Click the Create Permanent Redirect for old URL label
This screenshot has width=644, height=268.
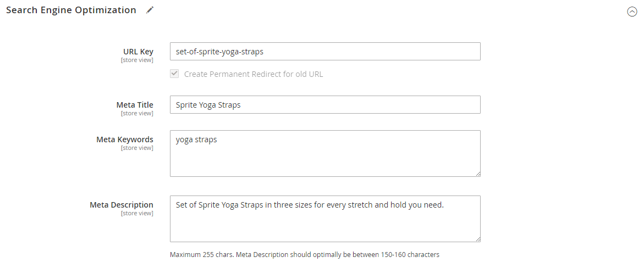[254, 74]
